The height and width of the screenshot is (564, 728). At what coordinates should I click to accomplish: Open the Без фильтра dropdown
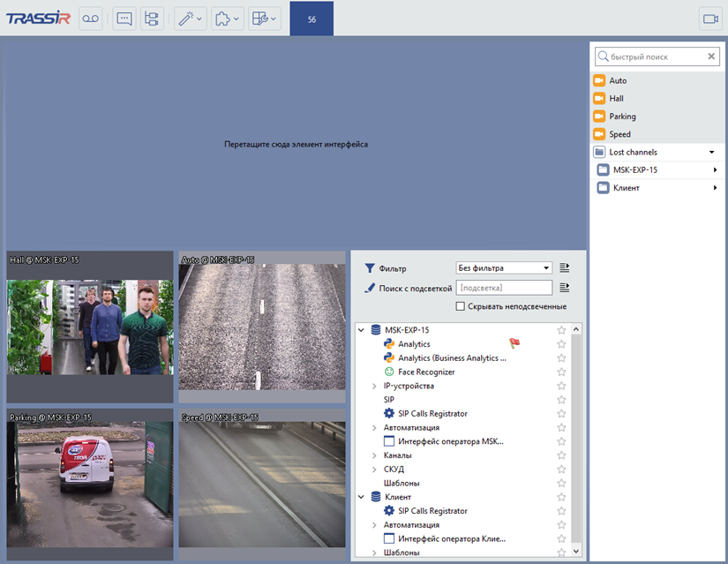point(503,267)
